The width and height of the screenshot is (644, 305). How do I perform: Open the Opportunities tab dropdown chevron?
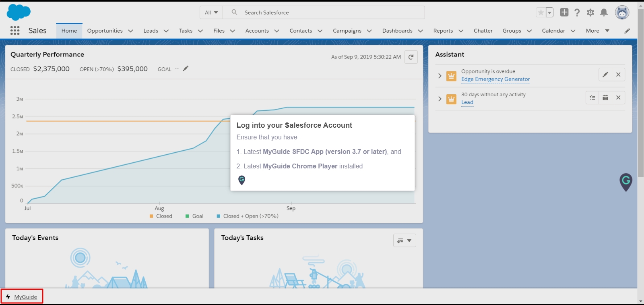[130, 31]
